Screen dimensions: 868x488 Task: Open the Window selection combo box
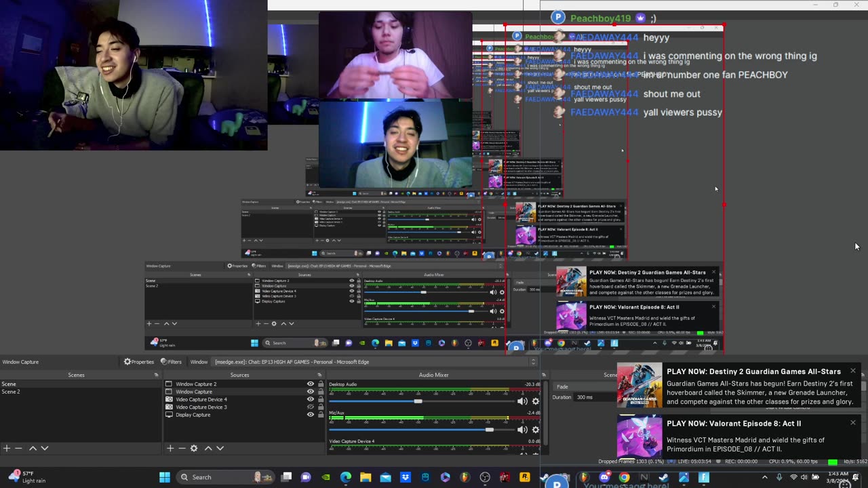point(375,362)
